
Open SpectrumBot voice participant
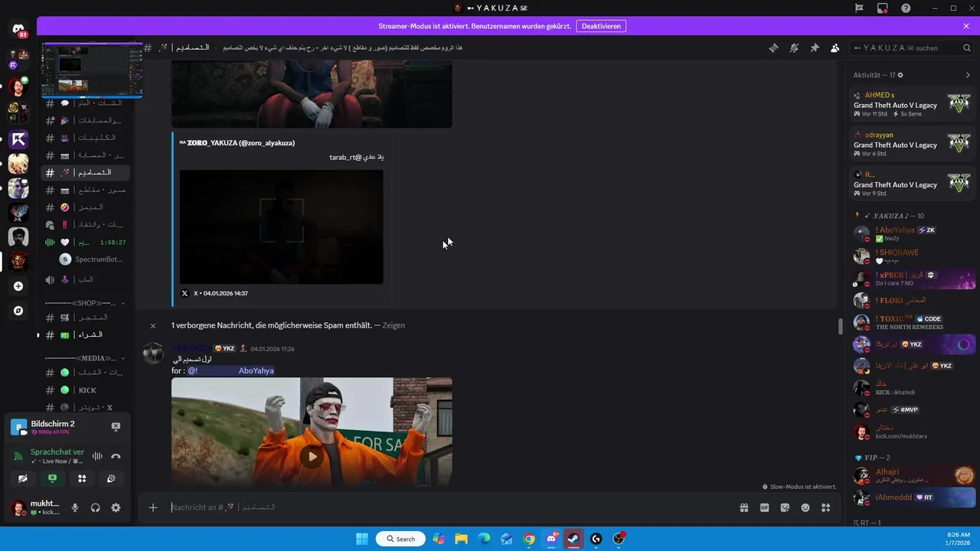(x=90, y=259)
